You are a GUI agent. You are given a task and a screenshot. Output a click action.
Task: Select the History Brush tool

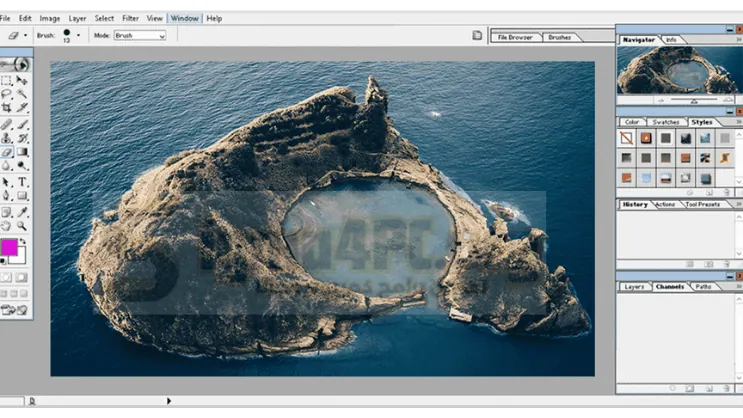(22, 138)
